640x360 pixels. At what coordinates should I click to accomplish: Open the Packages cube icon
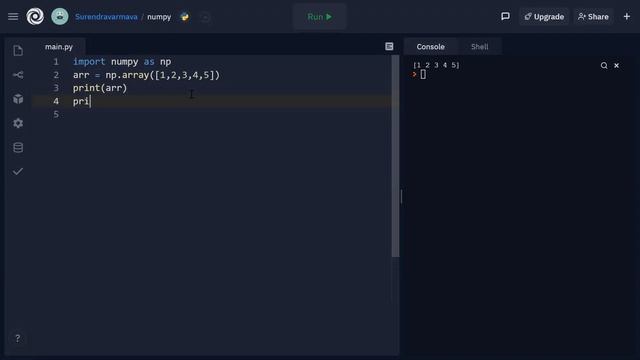click(18, 99)
